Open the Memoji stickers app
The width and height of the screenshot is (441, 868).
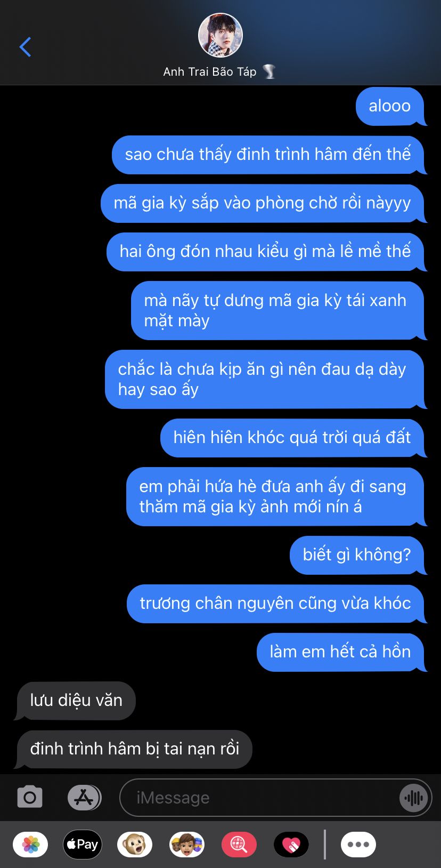pos(187,845)
